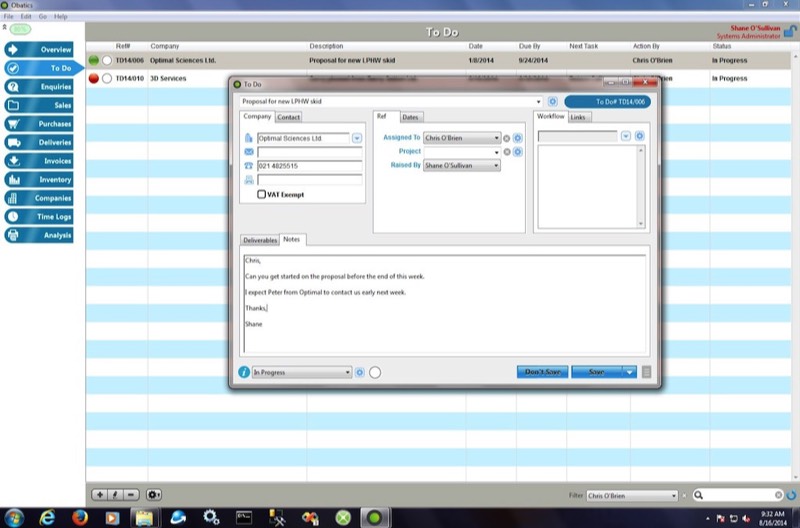Open the Go menu
Viewport: 800px width, 528px height.
(x=43, y=16)
